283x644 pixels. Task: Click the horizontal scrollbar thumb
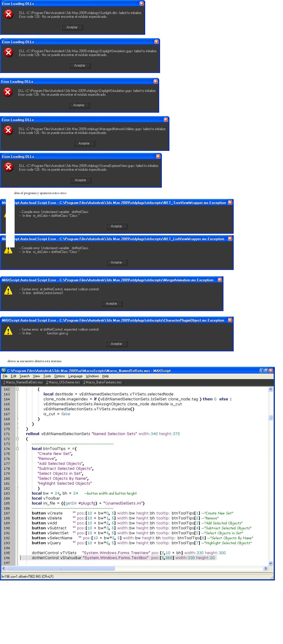click(60, 568)
